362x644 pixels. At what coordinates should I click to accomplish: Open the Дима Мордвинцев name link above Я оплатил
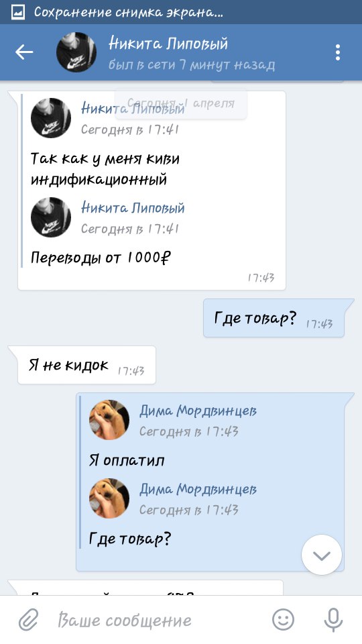[x=198, y=411]
